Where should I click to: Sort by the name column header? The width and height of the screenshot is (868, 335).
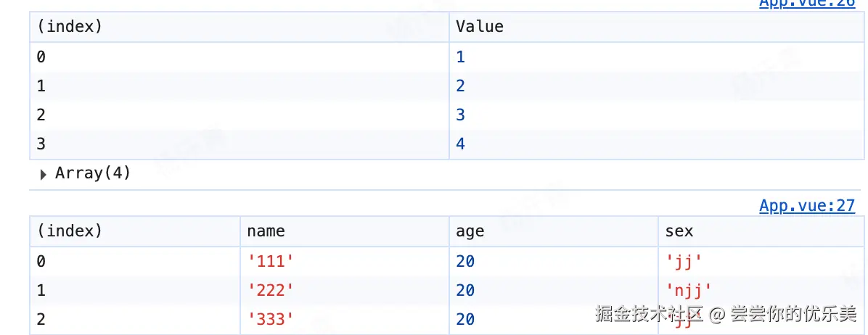[266, 231]
